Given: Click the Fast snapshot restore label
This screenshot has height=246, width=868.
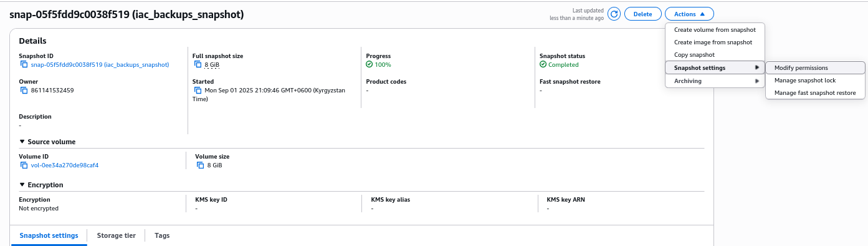Looking at the screenshot, I should [570, 81].
